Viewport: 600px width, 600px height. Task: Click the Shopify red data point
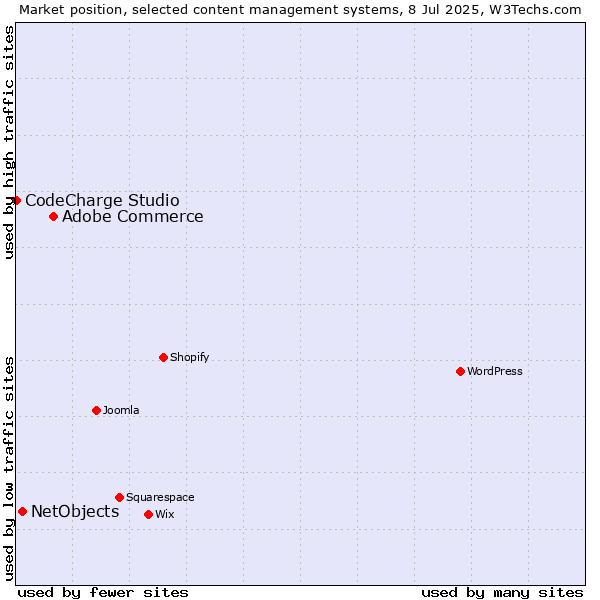tap(163, 357)
